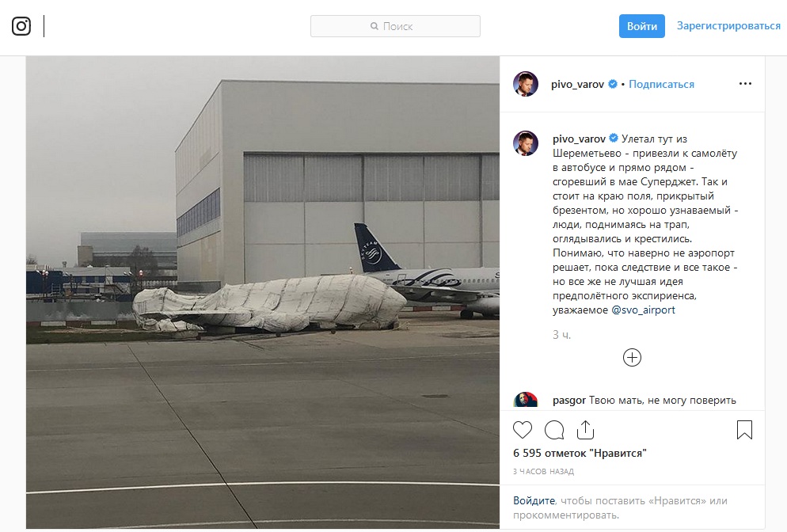Load more comments with plus icon
Image resolution: width=787 pixels, height=532 pixels.
point(632,357)
